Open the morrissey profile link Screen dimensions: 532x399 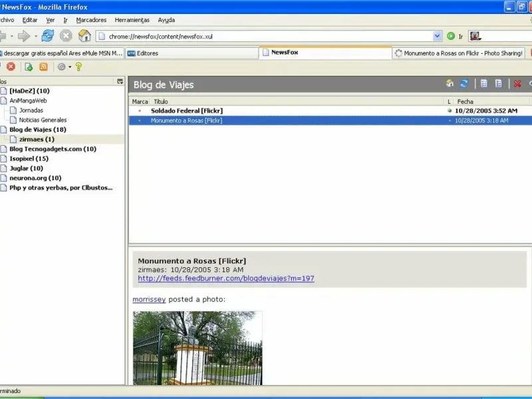(x=149, y=299)
